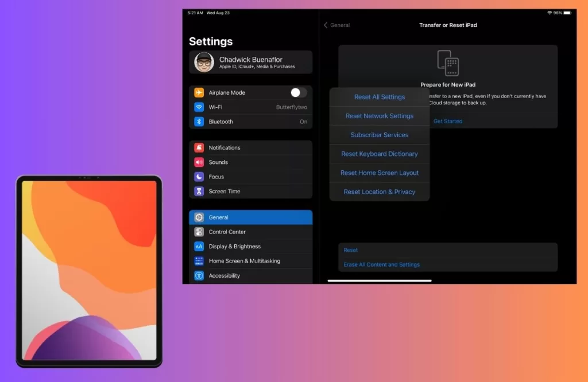The height and width of the screenshot is (382, 588).
Task: Choose Reset All Settings from menu
Action: 380,97
